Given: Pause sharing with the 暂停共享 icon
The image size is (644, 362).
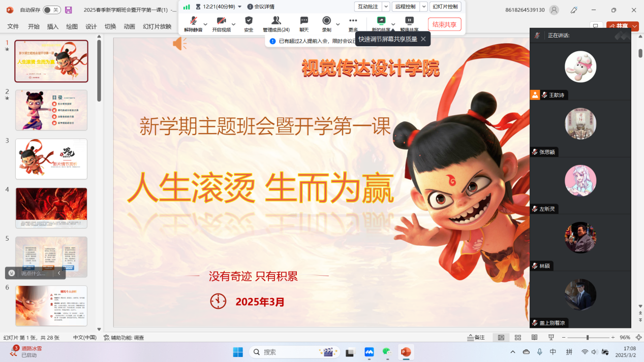Looking at the screenshot, I should 409,21.
